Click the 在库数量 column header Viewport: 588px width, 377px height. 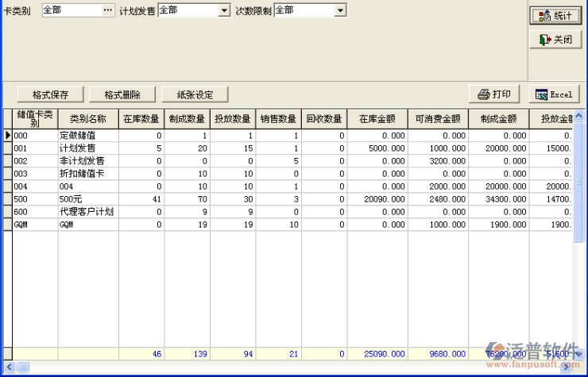tap(141, 119)
